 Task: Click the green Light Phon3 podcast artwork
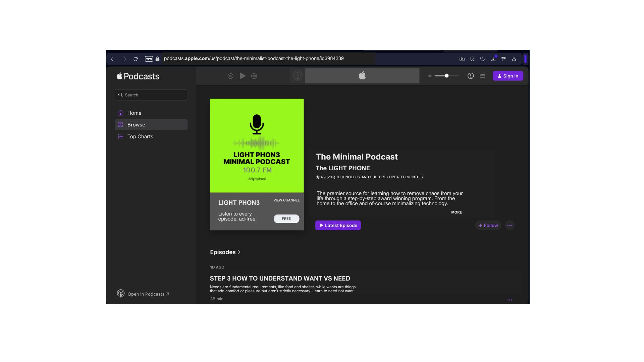pyautogui.click(x=257, y=145)
